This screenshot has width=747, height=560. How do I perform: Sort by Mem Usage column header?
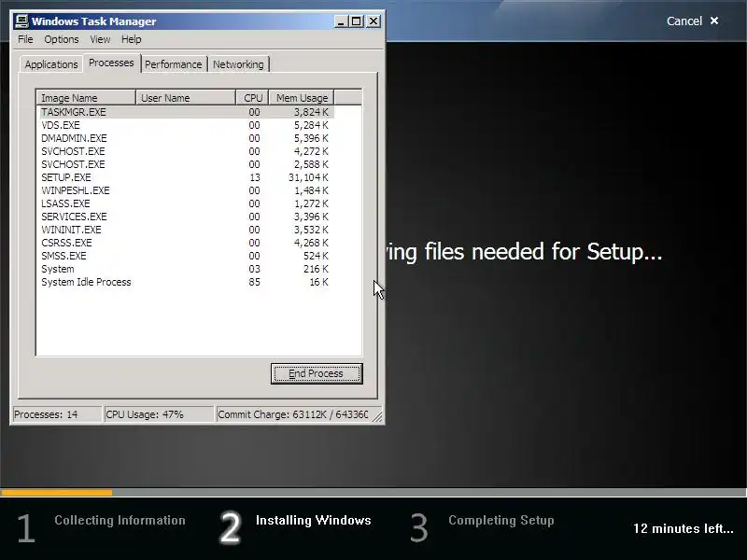tap(302, 98)
